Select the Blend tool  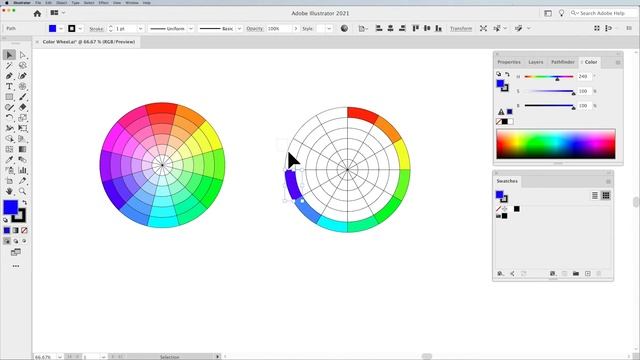click(x=22, y=160)
